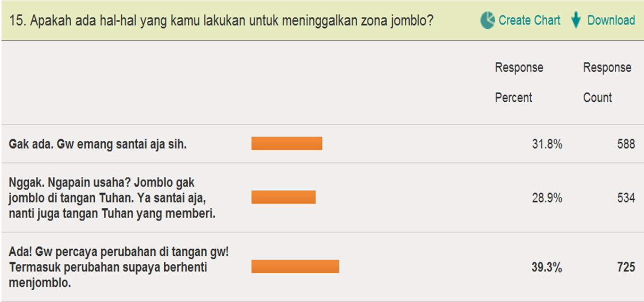
Task: Click the response count 588
Action: point(626,144)
